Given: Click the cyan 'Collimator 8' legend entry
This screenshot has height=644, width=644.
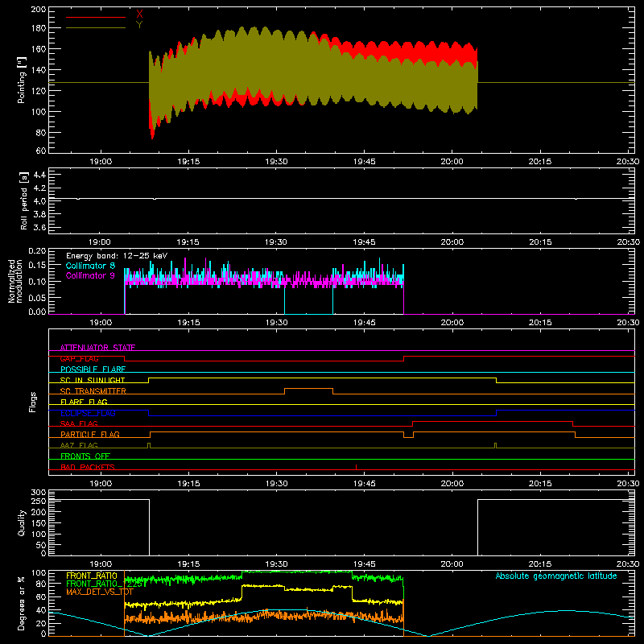Looking at the screenshot, I should coord(90,266).
